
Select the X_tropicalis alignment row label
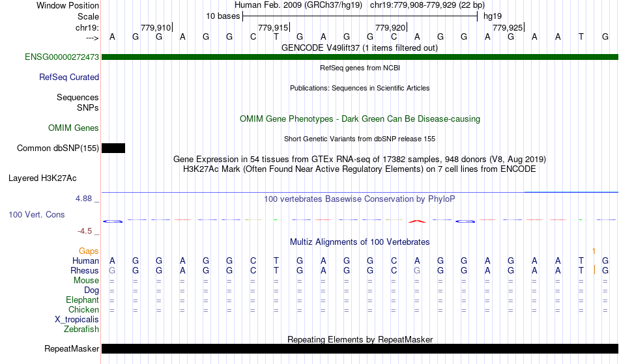point(77,320)
